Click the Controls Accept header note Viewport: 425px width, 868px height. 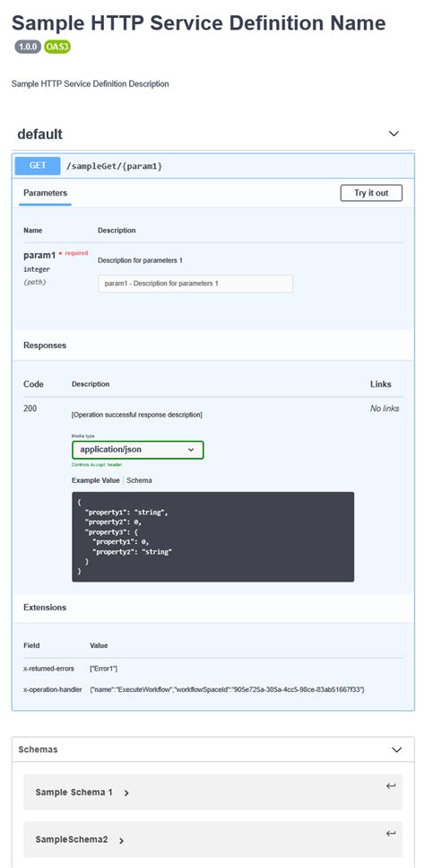(x=98, y=464)
